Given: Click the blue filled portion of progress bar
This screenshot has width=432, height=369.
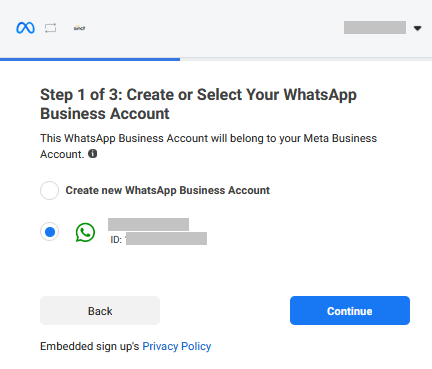Looking at the screenshot, I should 90,59.
